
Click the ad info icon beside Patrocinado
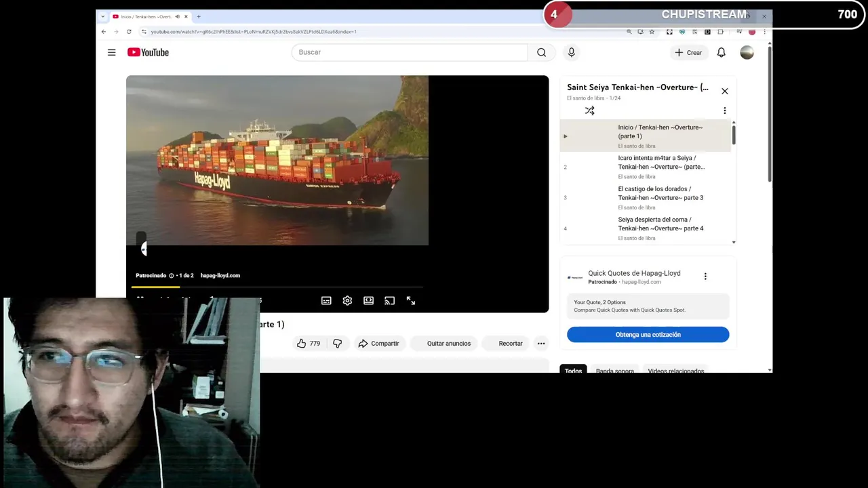[171, 276]
